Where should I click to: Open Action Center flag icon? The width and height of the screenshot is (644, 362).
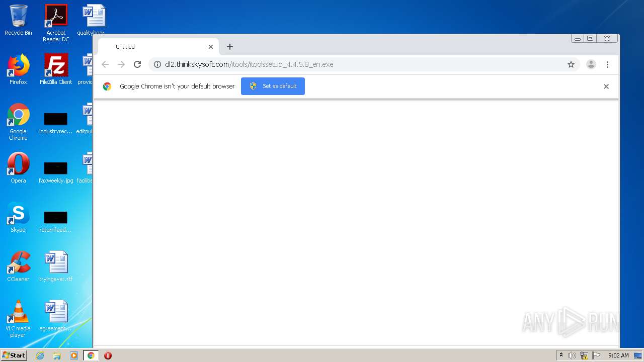click(x=596, y=355)
